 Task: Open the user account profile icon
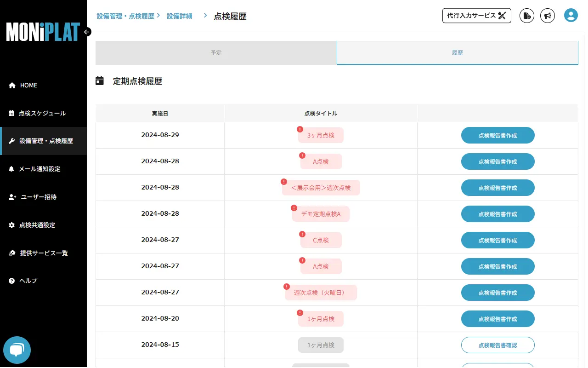[571, 16]
